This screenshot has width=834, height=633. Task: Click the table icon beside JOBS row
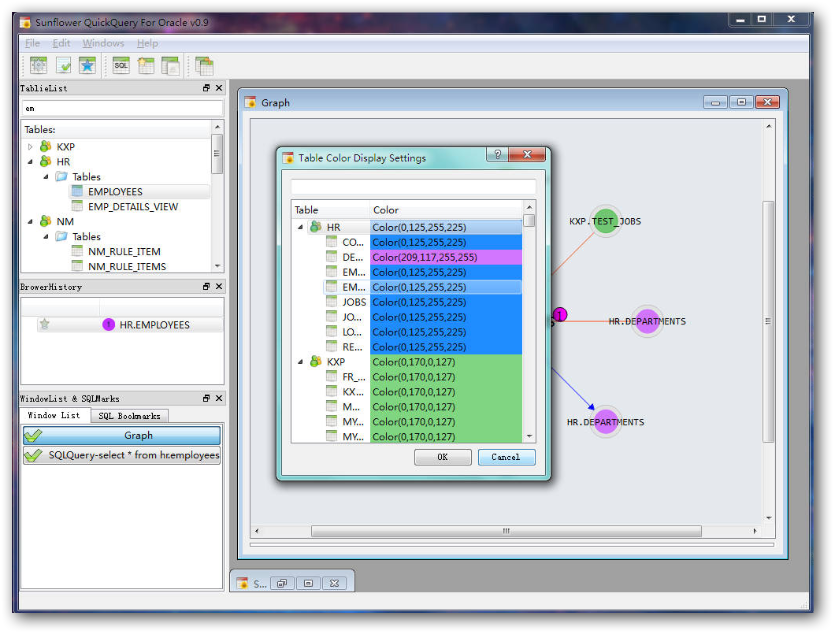[331, 302]
